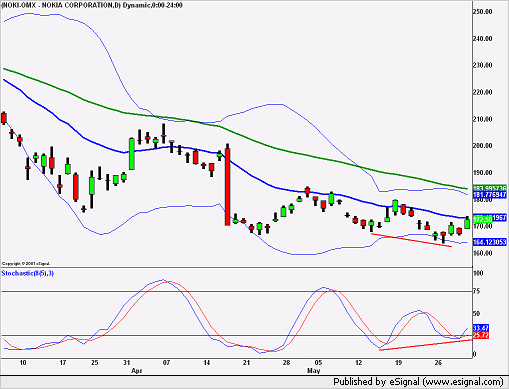Viewport: 509px width, 389px height.
Task: Select the Stochastic(8(5),3) indicator label
Action: (x=28, y=273)
